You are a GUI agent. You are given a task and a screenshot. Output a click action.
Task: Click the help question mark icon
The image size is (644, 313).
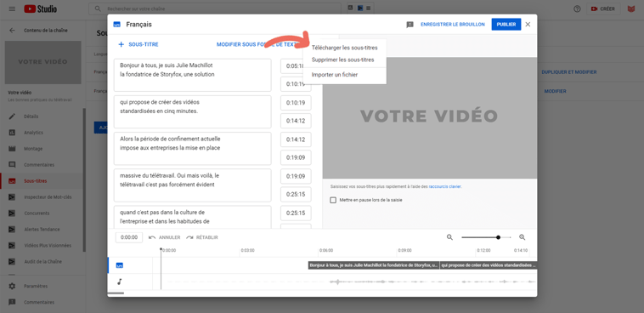[577, 9]
